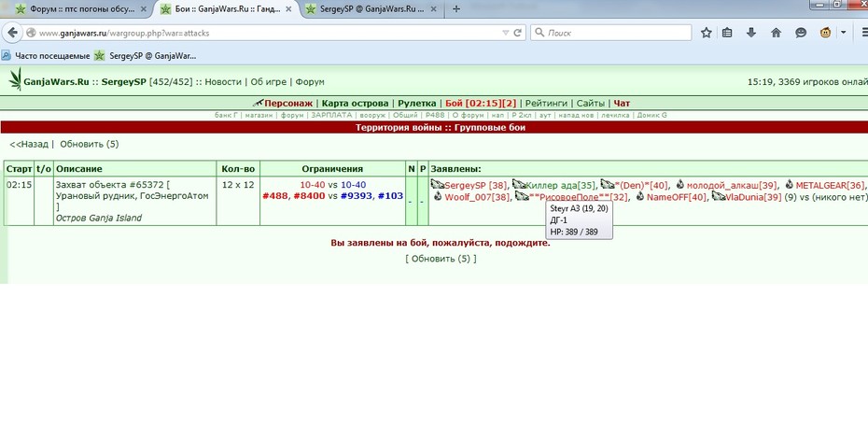
Task: Click the Новости link in header
Action: point(223,82)
